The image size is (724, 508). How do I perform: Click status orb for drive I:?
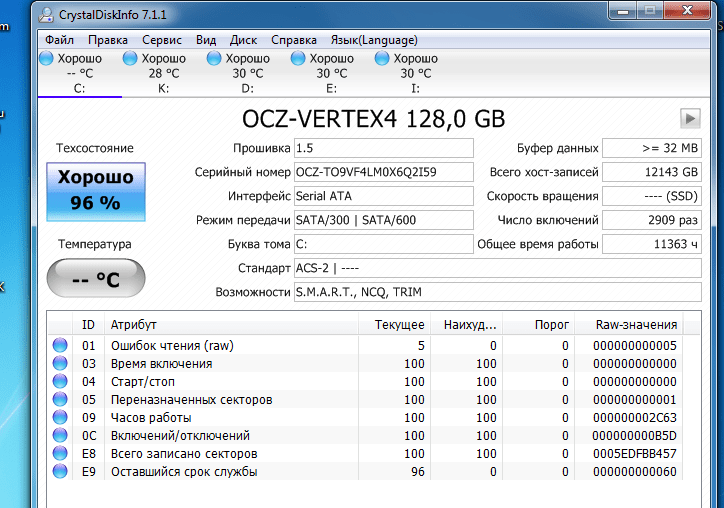pos(382,59)
